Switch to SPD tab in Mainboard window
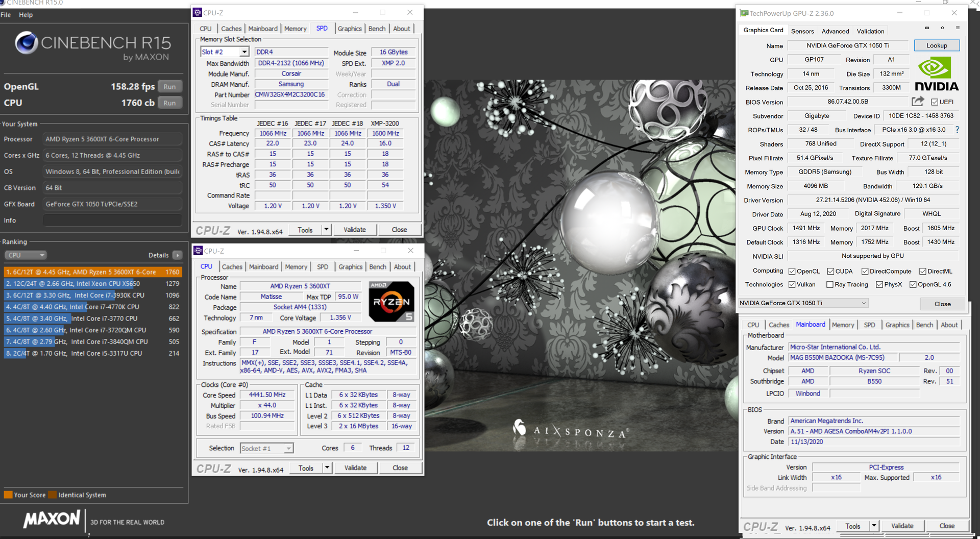Screen dimensions: 980x539 coord(869,325)
